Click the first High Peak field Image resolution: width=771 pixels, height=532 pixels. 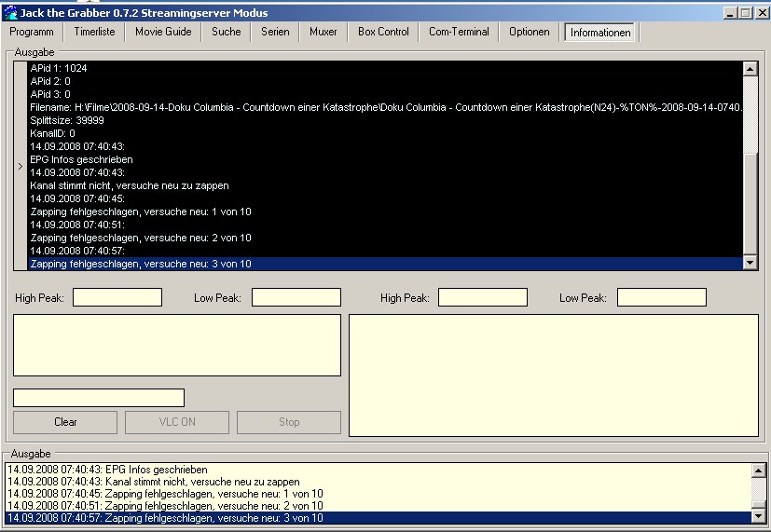pos(117,298)
